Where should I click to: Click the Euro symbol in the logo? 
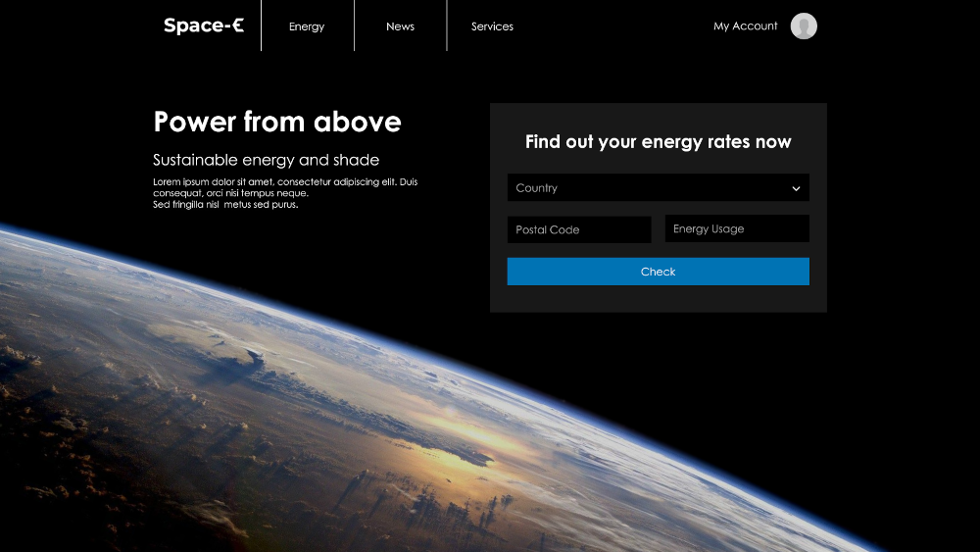(237, 26)
